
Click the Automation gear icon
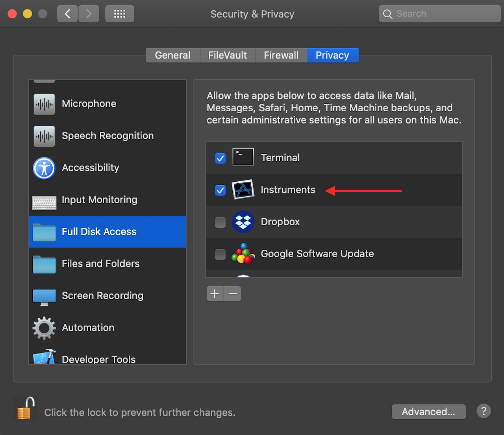point(44,328)
